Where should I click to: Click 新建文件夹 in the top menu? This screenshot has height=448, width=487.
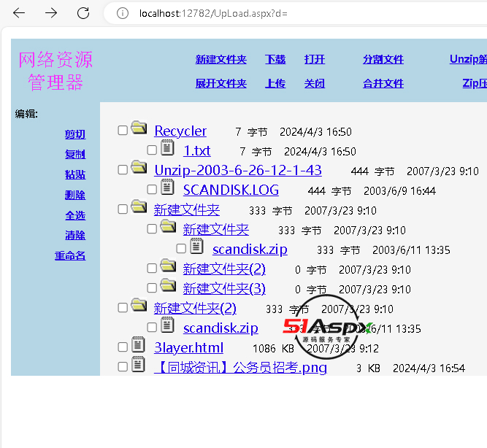tap(221, 60)
